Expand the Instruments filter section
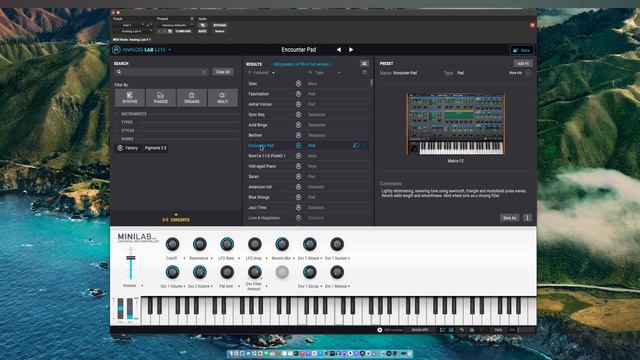 133,114
